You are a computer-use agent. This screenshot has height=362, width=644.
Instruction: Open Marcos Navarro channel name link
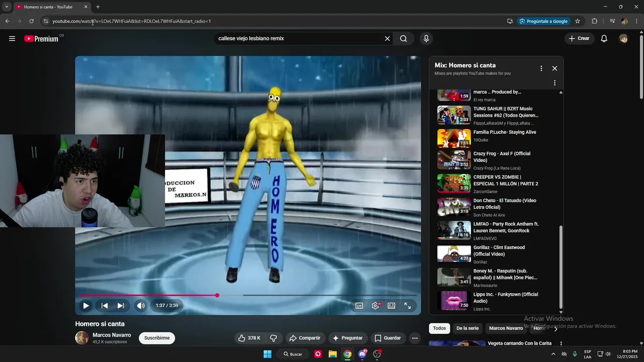coord(112,335)
